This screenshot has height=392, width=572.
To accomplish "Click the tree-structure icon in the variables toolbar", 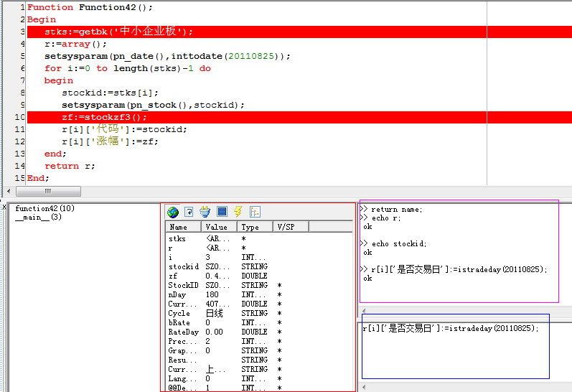I will [x=255, y=212].
